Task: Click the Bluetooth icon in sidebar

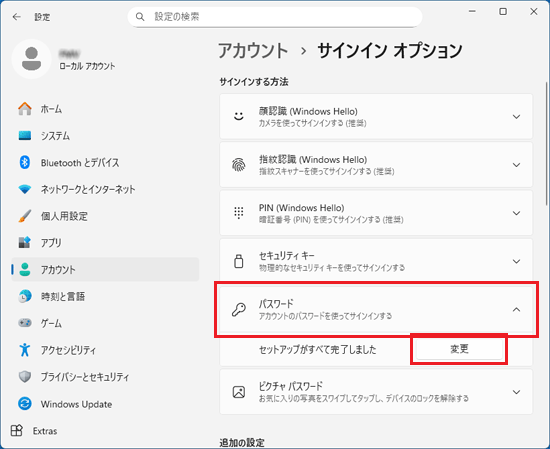Action: coord(25,162)
